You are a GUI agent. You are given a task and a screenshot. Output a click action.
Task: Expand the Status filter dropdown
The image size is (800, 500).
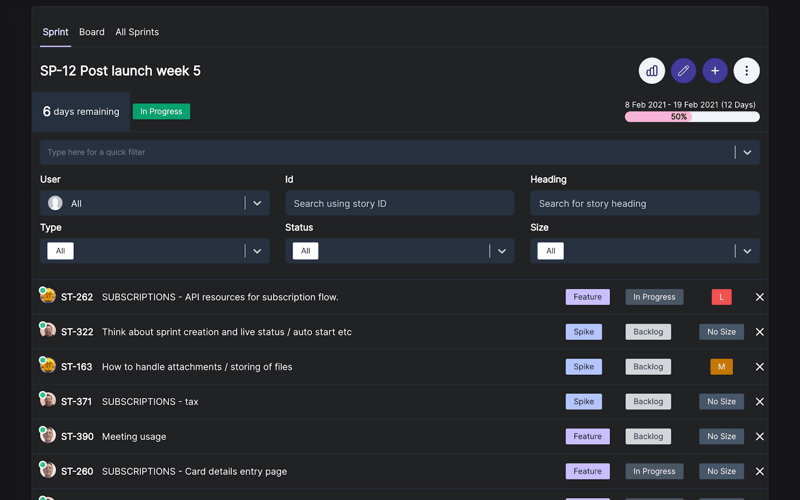click(x=502, y=251)
